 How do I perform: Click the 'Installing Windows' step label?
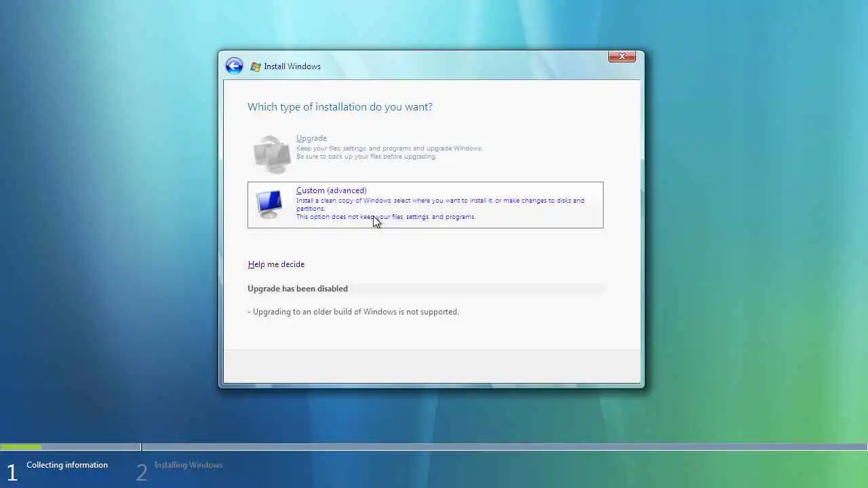click(x=189, y=465)
